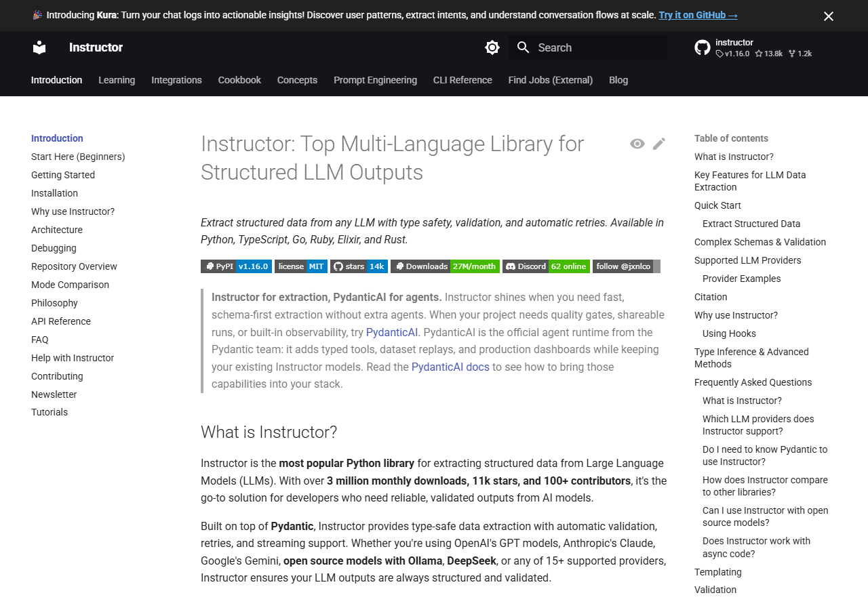Open FAQ page in sidebar
This screenshot has height=610, width=868.
point(40,340)
